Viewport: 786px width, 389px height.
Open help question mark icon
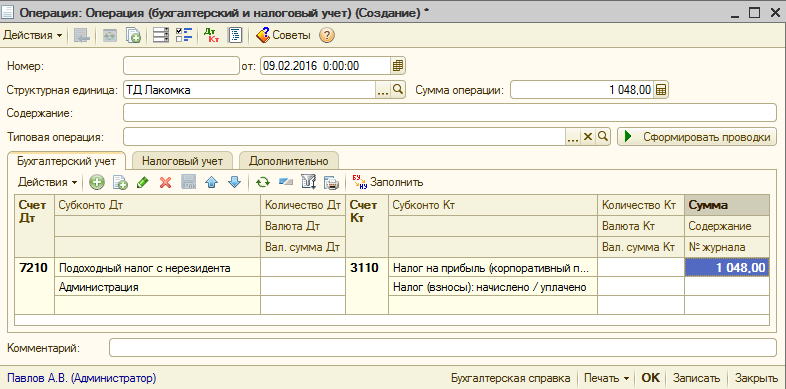pos(327,36)
